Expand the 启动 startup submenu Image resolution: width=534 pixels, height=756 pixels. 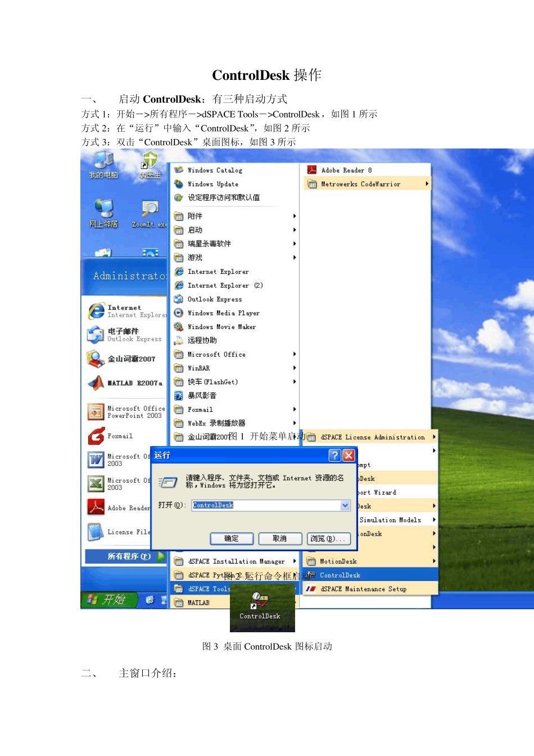tap(235, 230)
